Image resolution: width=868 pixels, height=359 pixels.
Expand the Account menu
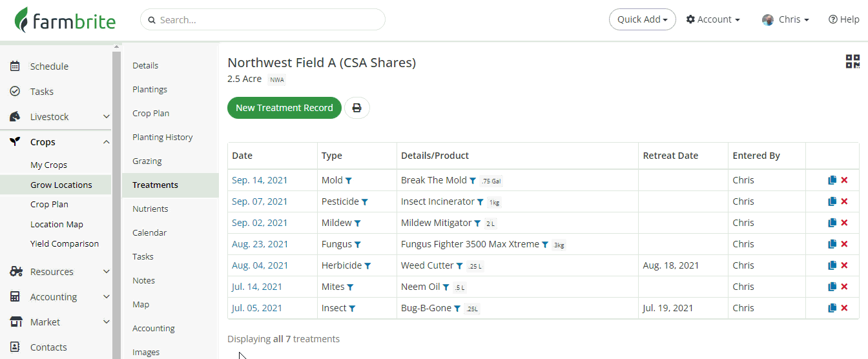(x=713, y=19)
